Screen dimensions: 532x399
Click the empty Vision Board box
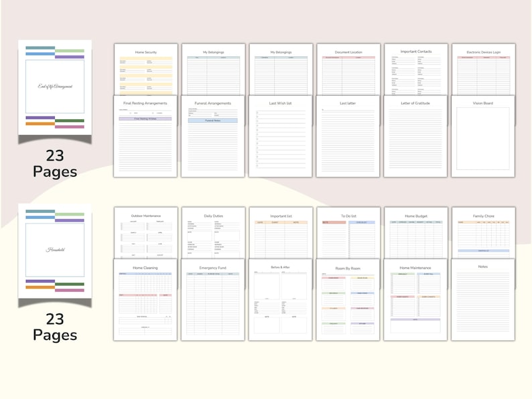483,139
